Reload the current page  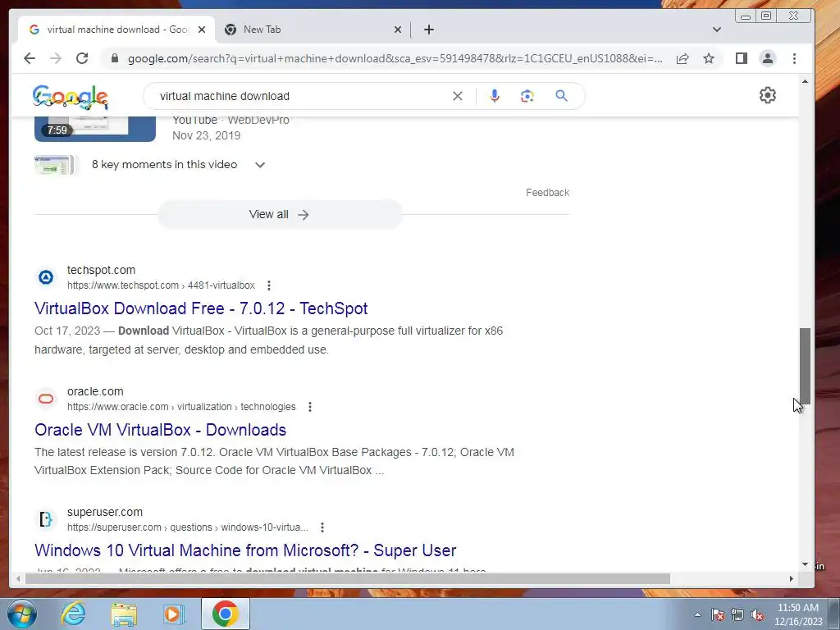tap(82, 58)
